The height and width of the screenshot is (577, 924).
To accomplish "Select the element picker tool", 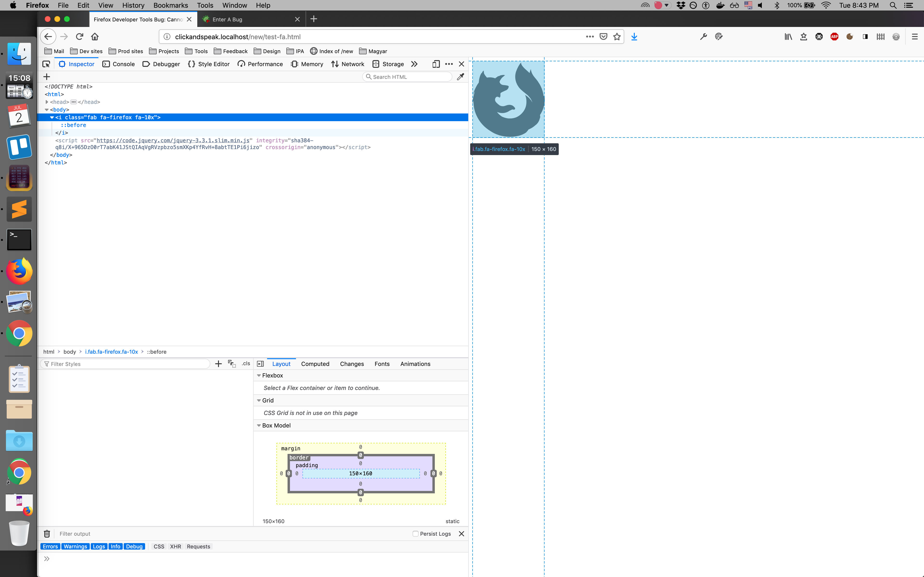I will click(x=46, y=64).
